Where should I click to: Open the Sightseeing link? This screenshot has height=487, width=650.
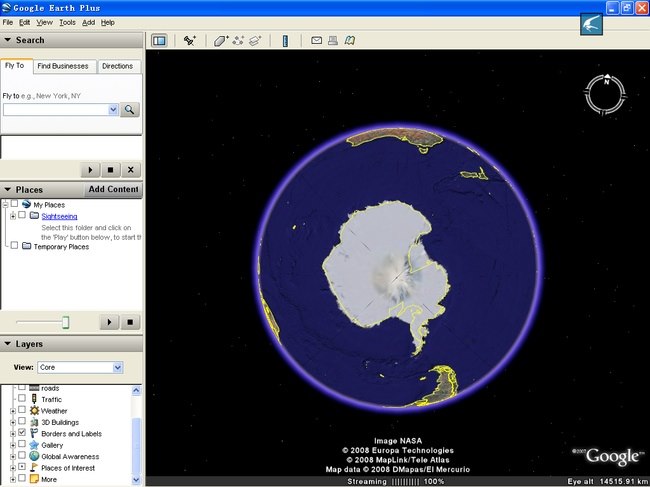(x=59, y=216)
